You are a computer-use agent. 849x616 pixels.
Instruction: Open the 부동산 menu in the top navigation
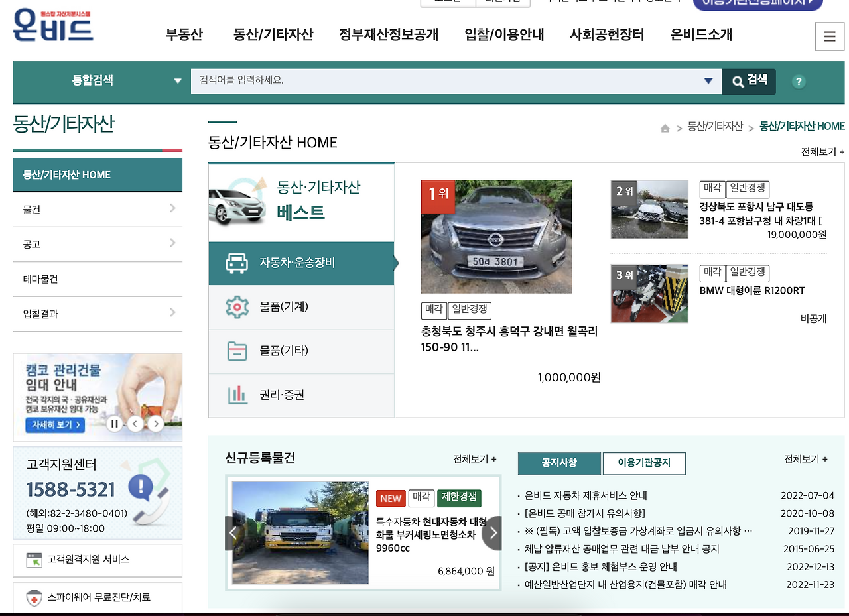184,34
